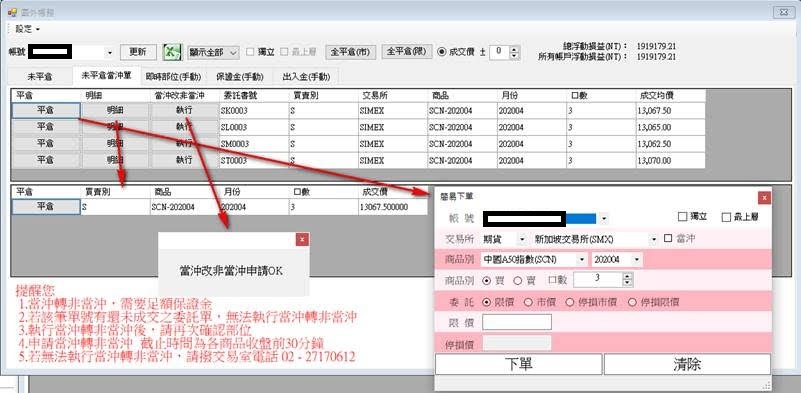Click the 停損價 input field
Screen dimensions: 801x393
(517, 343)
